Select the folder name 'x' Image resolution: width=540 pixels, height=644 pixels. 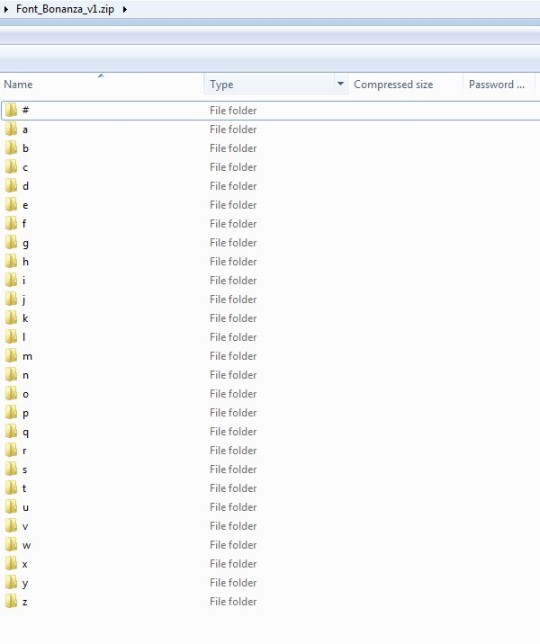click(25, 564)
